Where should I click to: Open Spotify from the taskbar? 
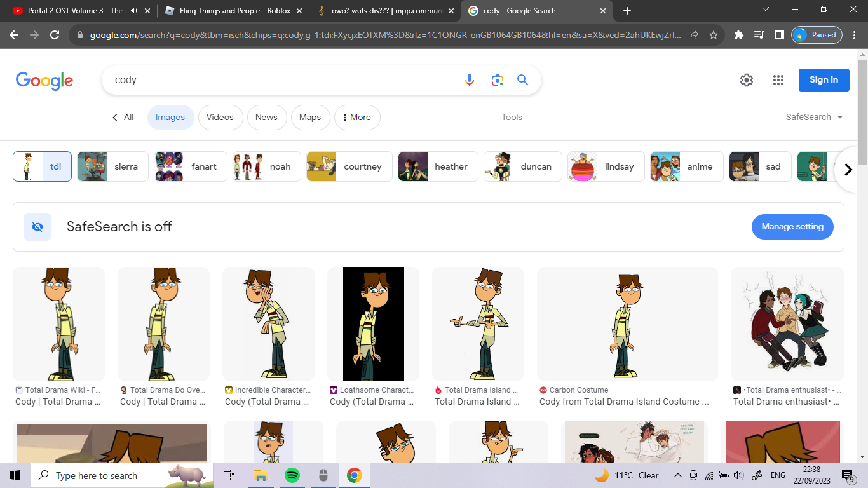(x=292, y=475)
